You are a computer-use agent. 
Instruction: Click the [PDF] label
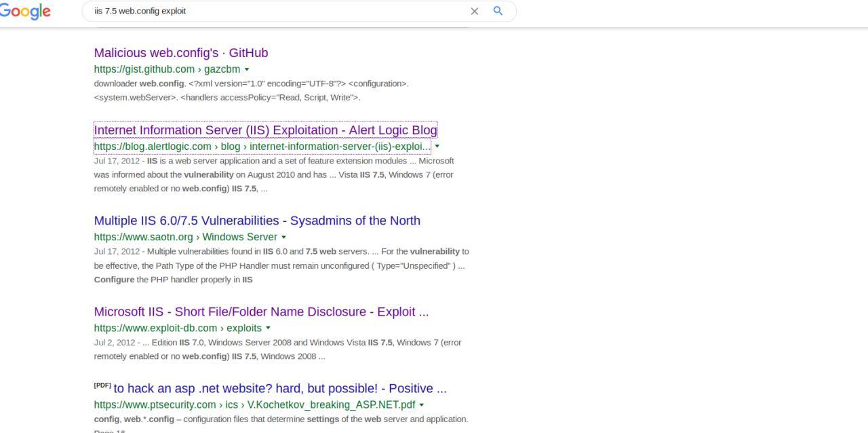tap(102, 386)
